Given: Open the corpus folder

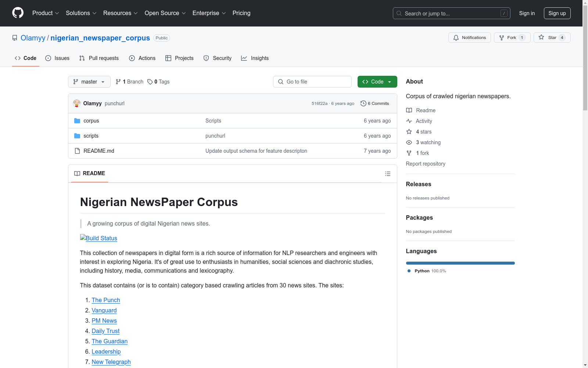Looking at the screenshot, I should pyautogui.click(x=91, y=121).
